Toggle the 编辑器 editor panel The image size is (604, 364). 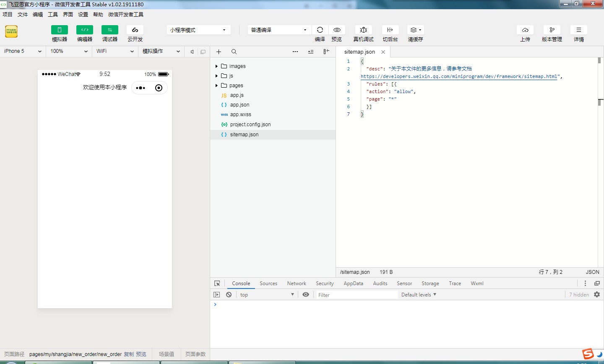coord(85,30)
